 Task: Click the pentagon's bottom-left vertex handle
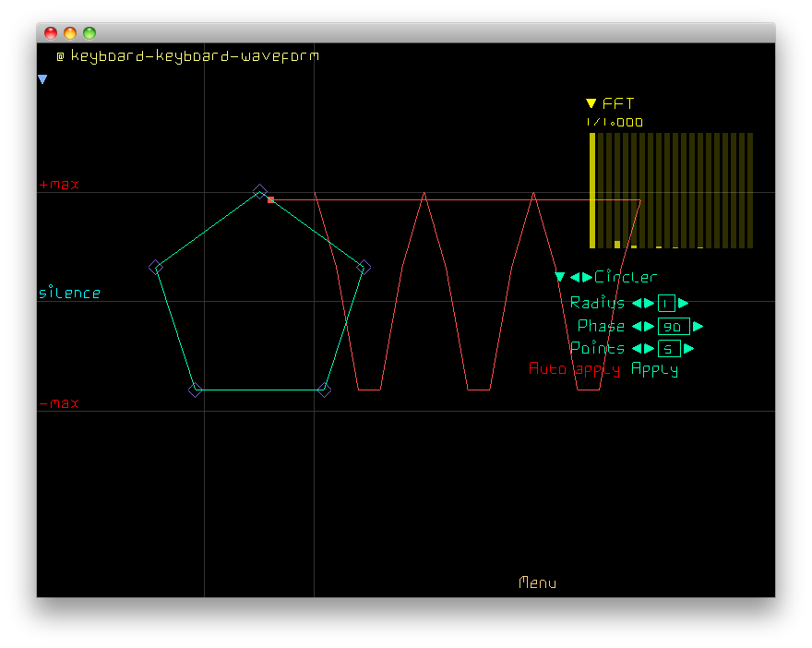coord(195,390)
